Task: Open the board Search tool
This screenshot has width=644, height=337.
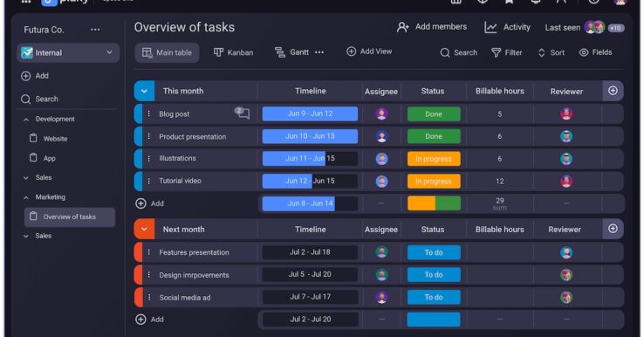Action: click(x=459, y=52)
